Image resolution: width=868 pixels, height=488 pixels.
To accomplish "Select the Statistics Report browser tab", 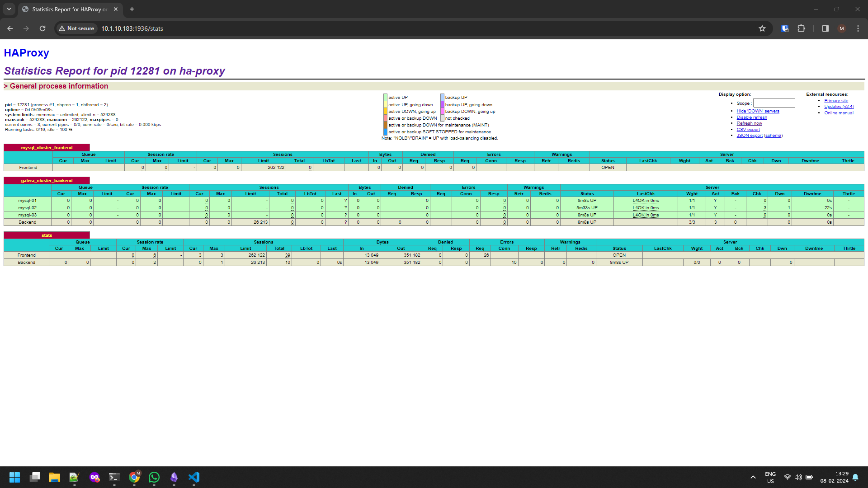I will (68, 9).
